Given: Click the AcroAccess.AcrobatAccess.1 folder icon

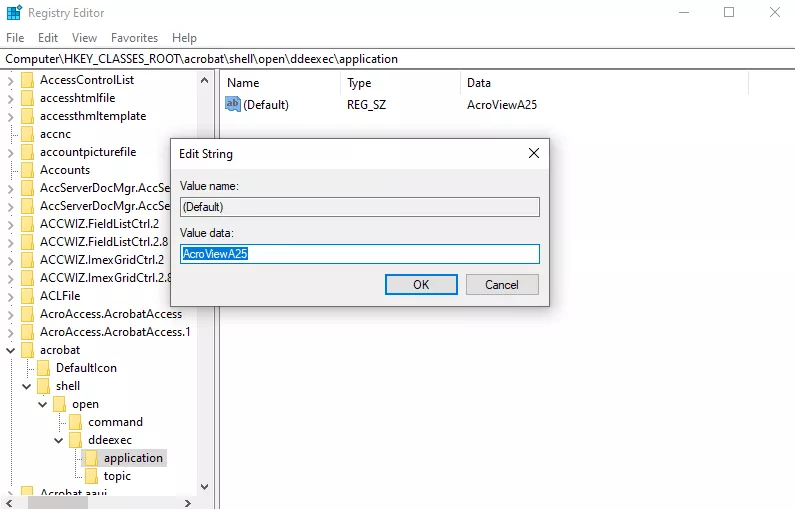Looking at the screenshot, I should click(x=27, y=332).
